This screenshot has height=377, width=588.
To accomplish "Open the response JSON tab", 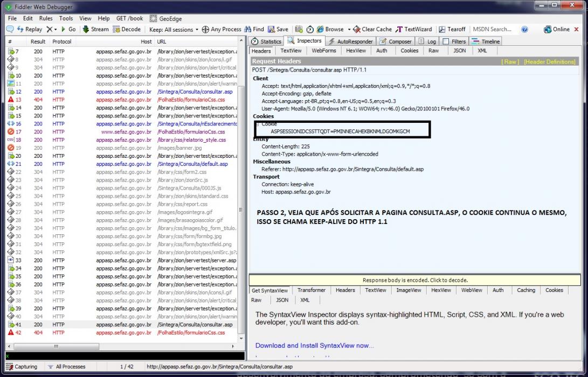I will click(x=282, y=300).
